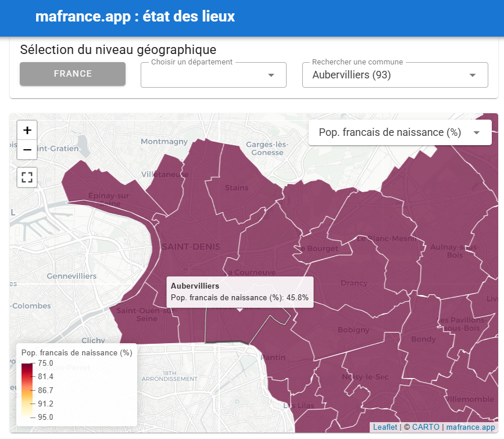Expand the department dropdown arrow
Screen dimensions: 504x439
pyautogui.click(x=271, y=75)
